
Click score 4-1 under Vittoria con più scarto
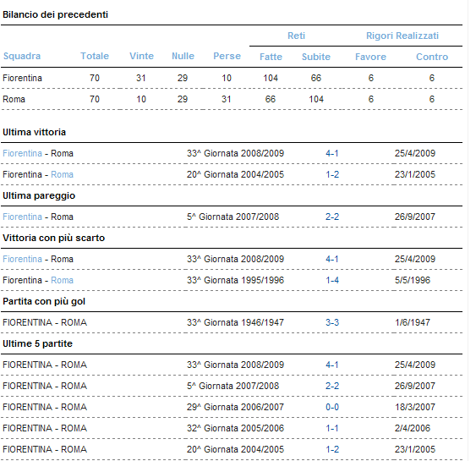click(332, 259)
